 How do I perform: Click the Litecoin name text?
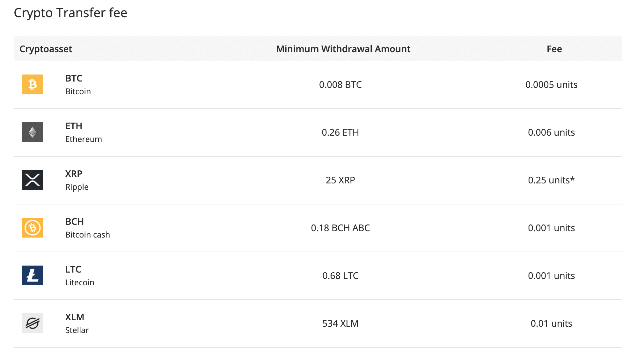pyautogui.click(x=80, y=282)
